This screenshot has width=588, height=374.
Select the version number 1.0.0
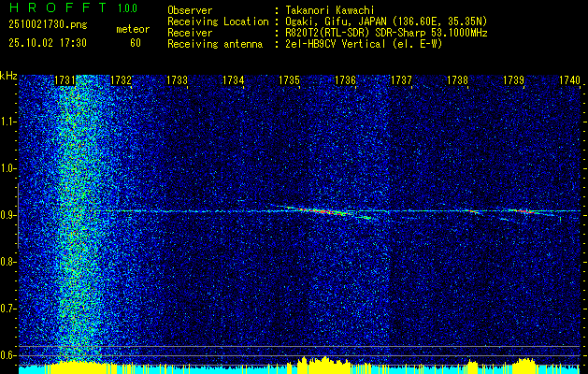click(x=127, y=7)
